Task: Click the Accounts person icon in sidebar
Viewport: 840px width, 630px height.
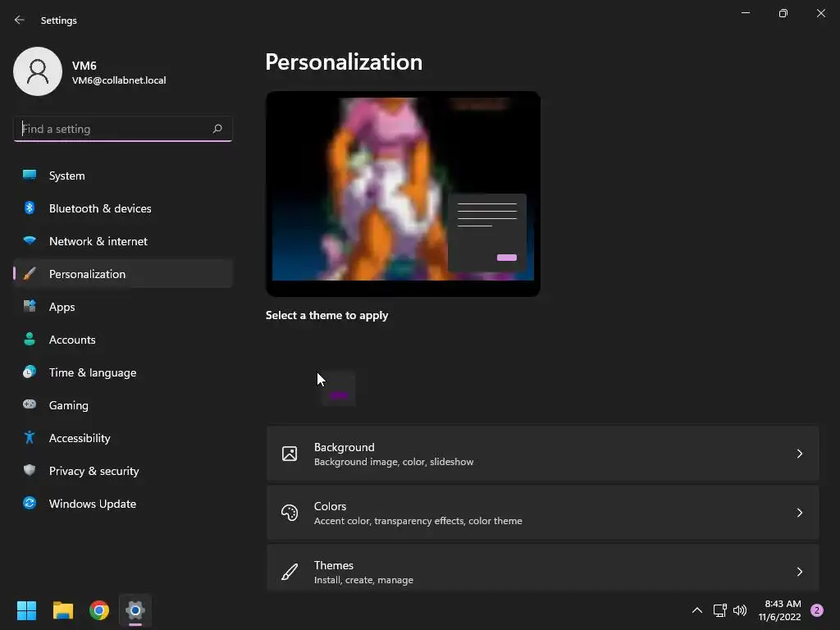Action: (30, 339)
